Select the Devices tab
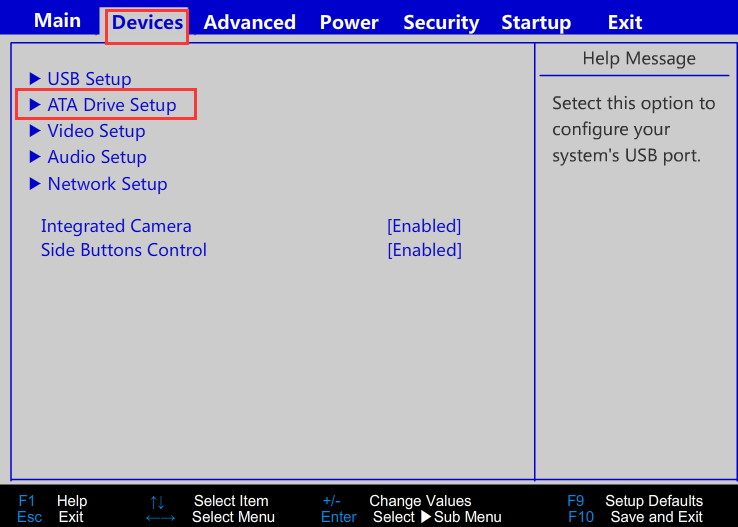Viewport: 738px width, 527px height. point(147,22)
